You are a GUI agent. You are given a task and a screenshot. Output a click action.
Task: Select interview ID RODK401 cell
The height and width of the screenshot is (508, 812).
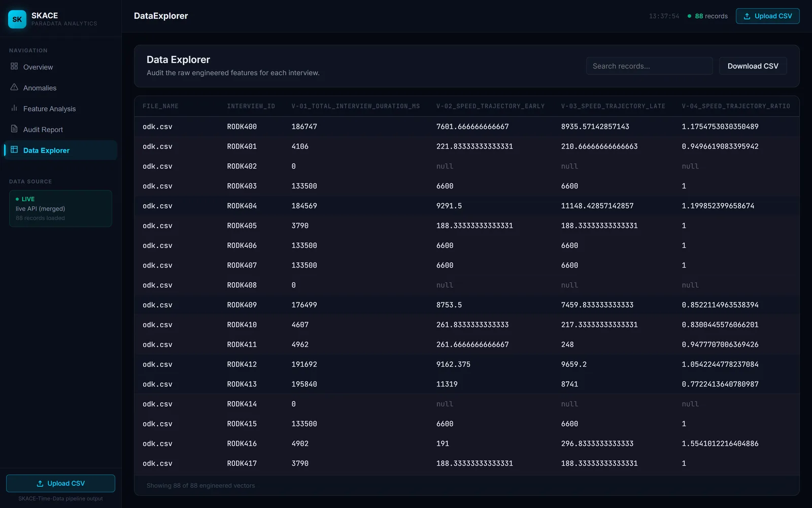click(x=242, y=146)
